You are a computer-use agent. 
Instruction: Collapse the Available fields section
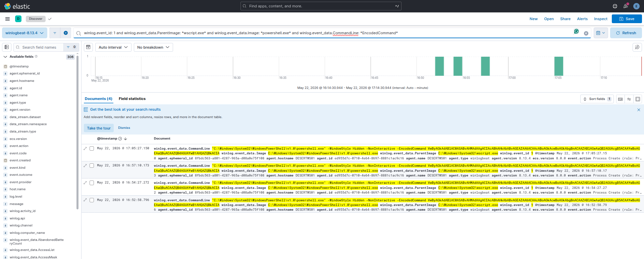[x=5, y=57]
